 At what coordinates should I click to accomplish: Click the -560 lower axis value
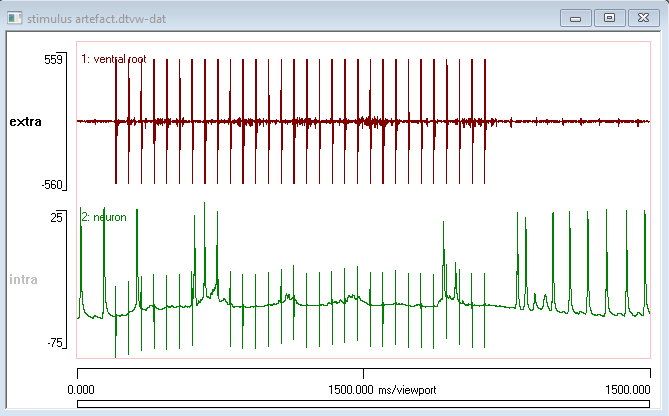(52, 185)
